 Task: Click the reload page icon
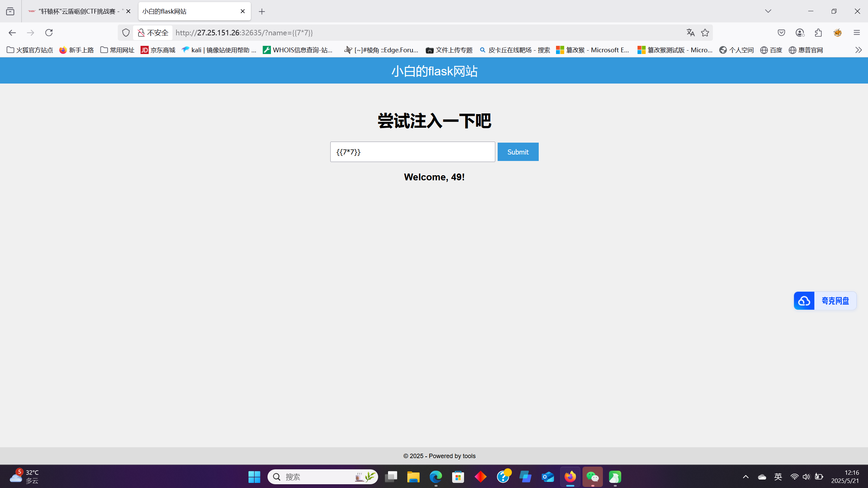[x=49, y=33]
